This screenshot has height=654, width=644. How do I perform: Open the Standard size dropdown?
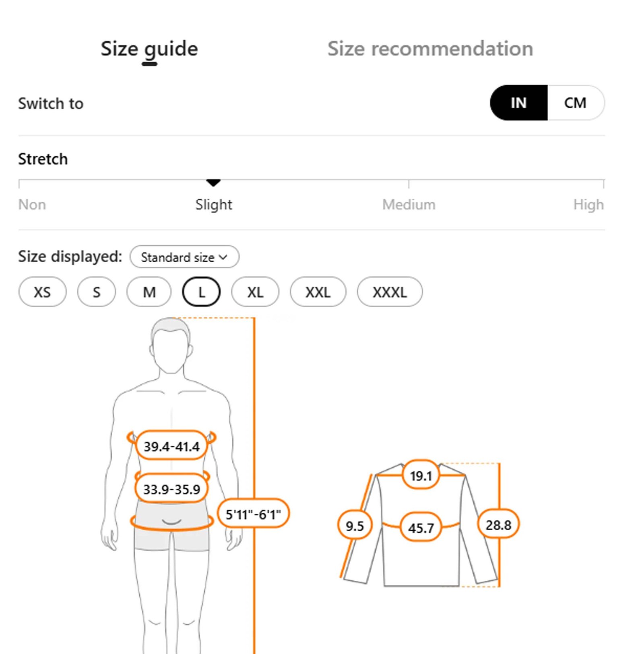pos(184,257)
